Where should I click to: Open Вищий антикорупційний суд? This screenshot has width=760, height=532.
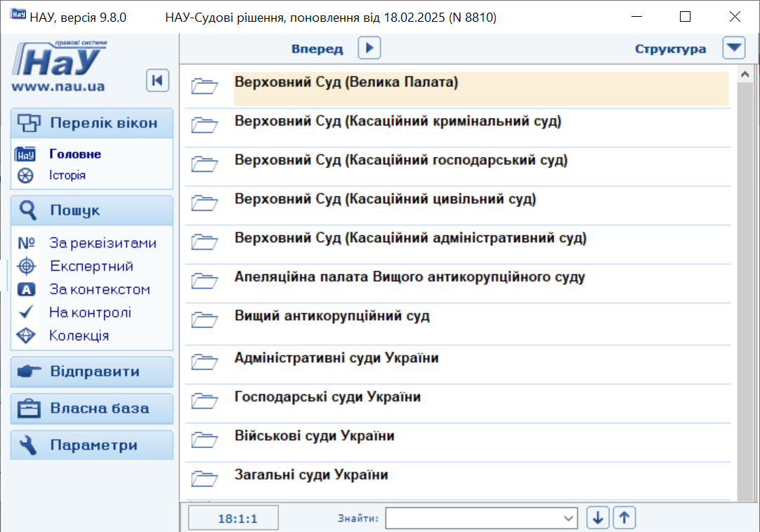(332, 316)
